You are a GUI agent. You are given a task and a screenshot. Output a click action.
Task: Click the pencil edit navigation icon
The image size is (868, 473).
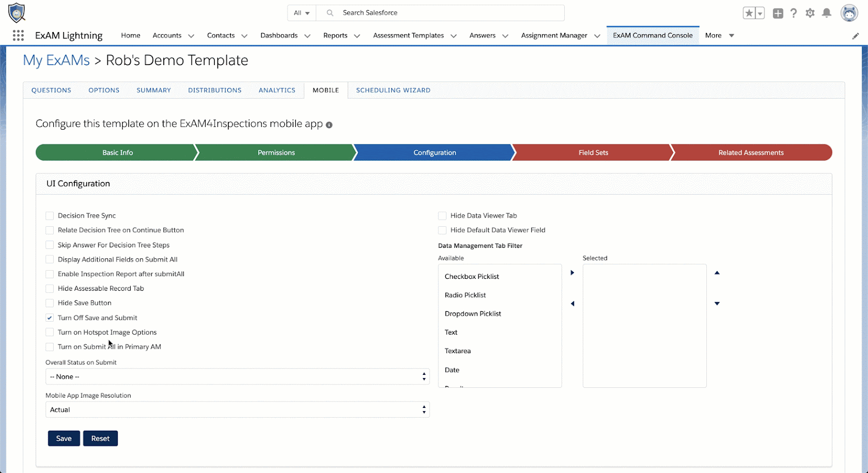tap(856, 36)
